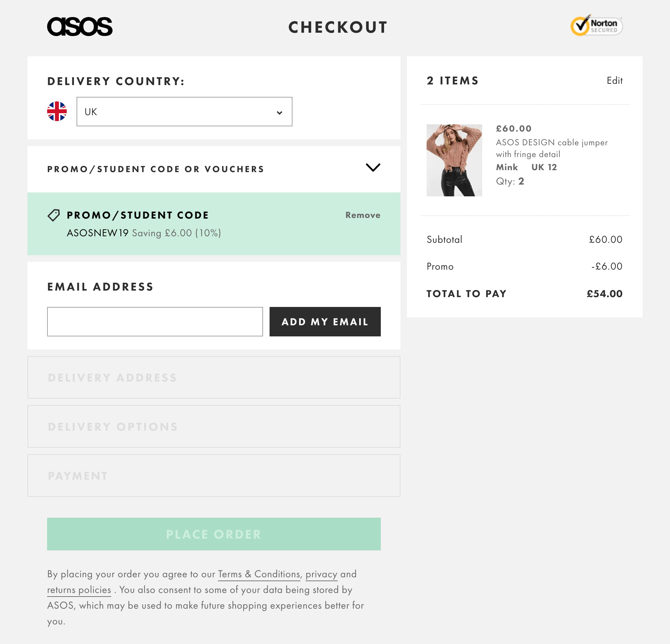This screenshot has height=644, width=670.
Task: Open the returns policies link
Action: 78,590
